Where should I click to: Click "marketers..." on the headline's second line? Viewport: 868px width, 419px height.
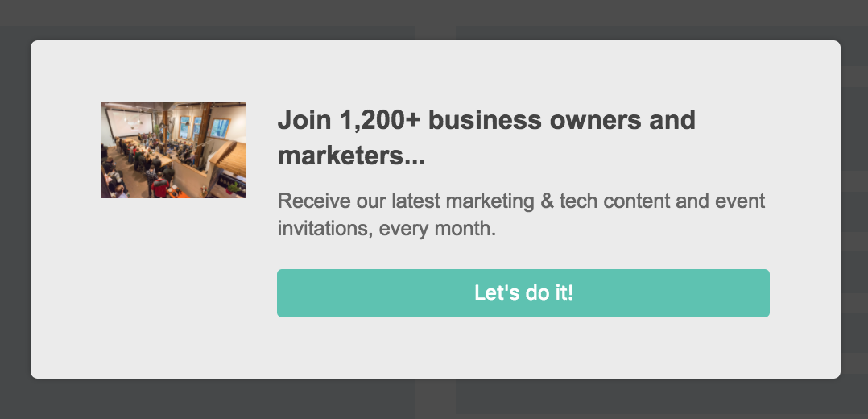[351, 156]
